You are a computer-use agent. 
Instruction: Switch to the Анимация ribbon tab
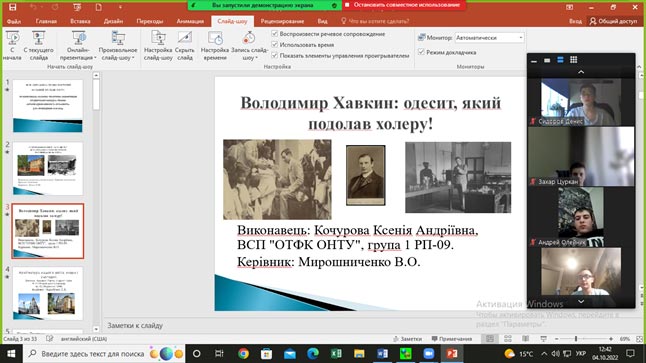click(190, 21)
